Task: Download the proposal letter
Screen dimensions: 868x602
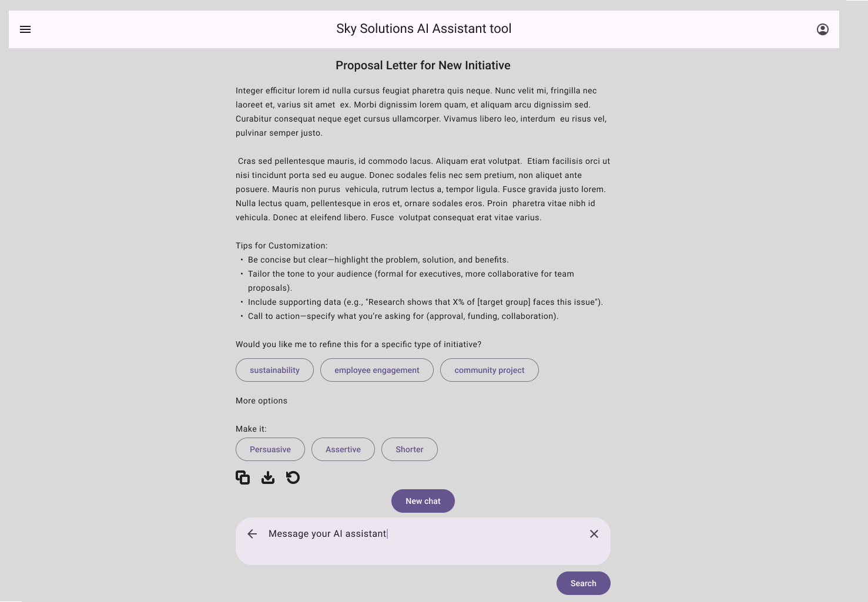Action: click(x=268, y=477)
